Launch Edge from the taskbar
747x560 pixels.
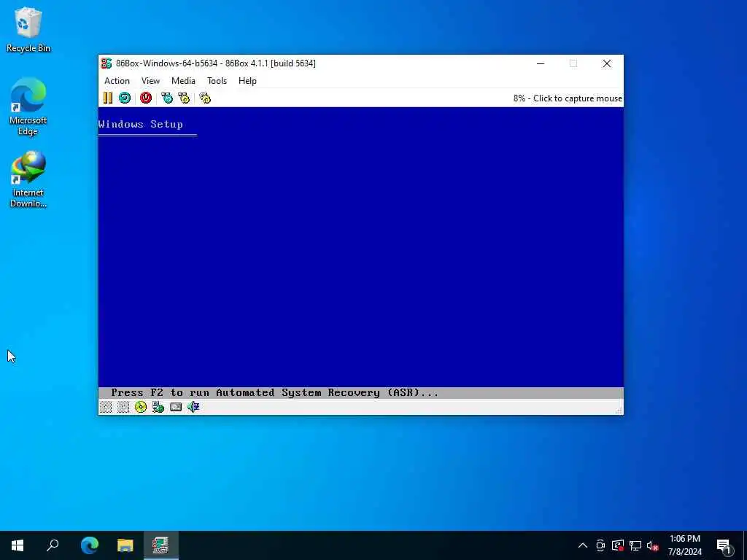[x=90, y=545]
